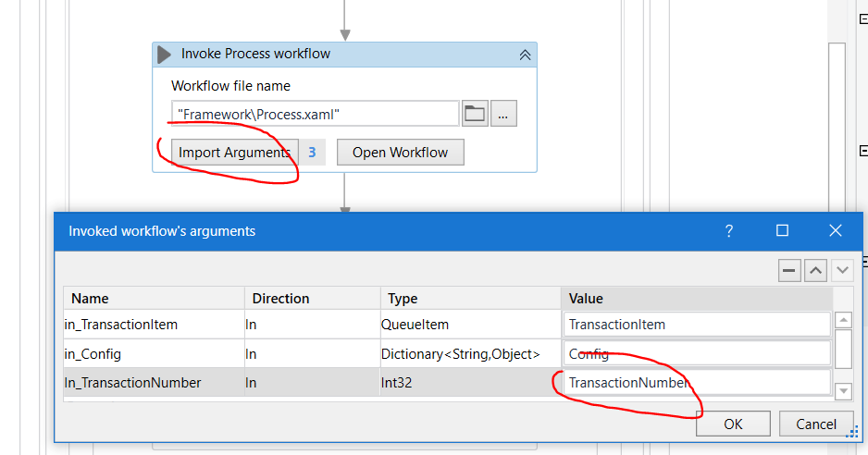Edit the Workflow file name field
The width and height of the screenshot is (868, 455).
[x=315, y=114]
